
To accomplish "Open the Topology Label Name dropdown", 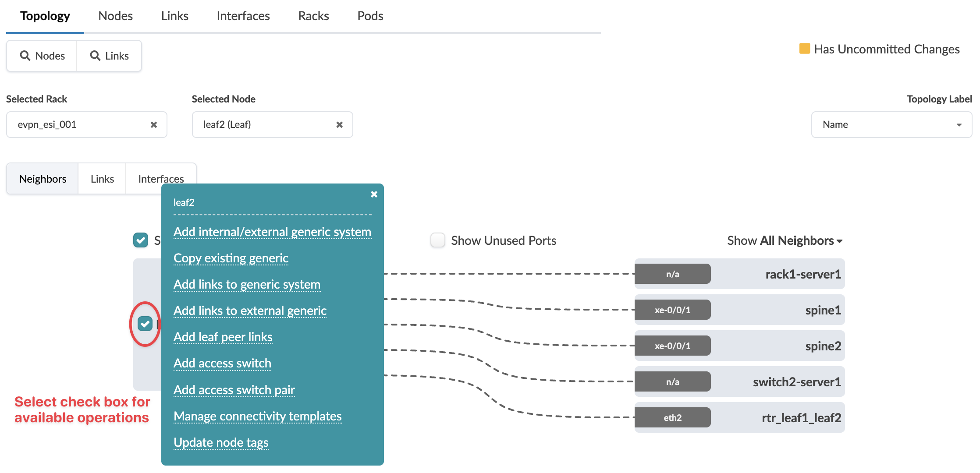I will [891, 125].
